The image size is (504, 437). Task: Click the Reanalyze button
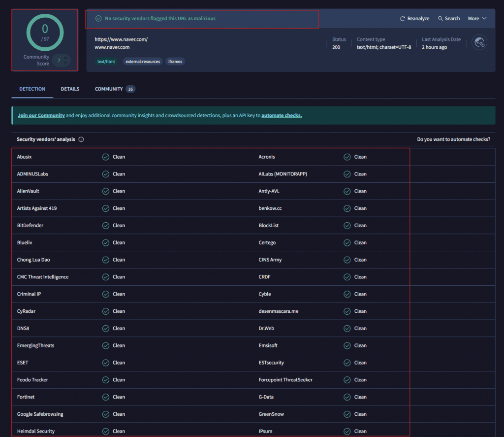(x=414, y=19)
